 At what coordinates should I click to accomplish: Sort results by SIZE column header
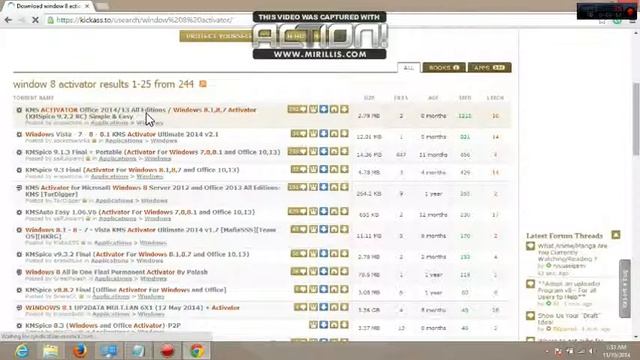click(x=369, y=98)
